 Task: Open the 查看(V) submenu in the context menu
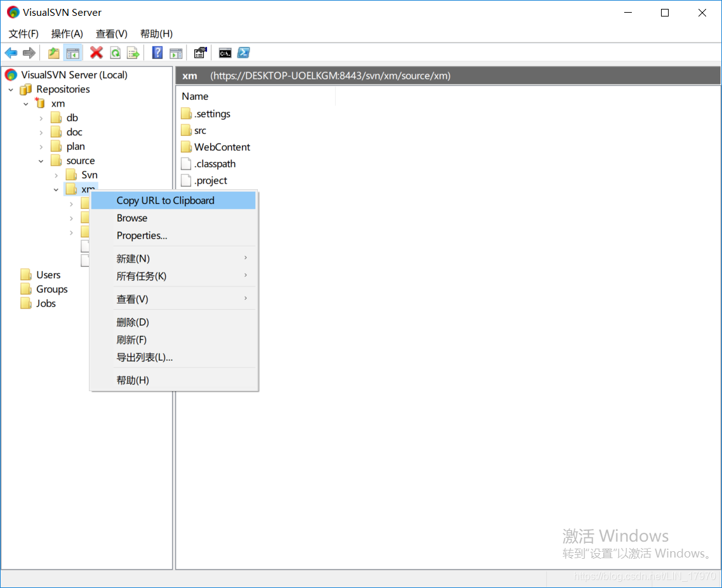173,299
